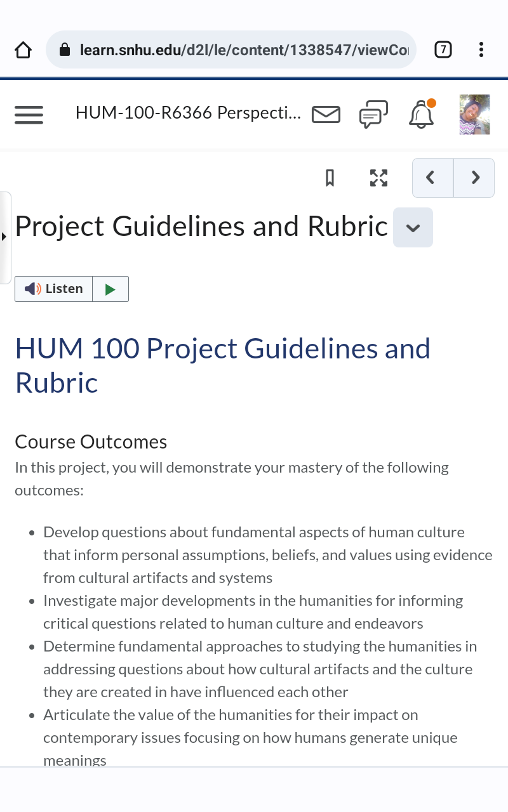The image size is (508, 812).
Task: Open your profile picture thumbnail
Action: [x=474, y=114]
